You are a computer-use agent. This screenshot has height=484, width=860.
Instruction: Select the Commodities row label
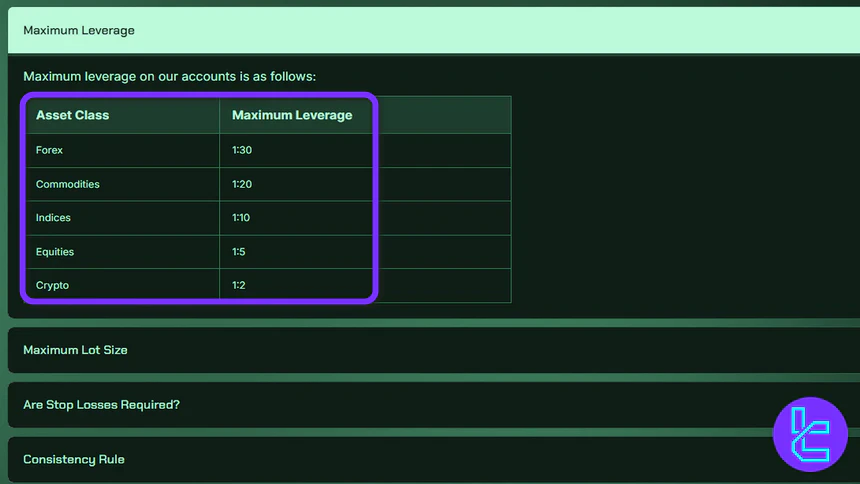click(68, 184)
